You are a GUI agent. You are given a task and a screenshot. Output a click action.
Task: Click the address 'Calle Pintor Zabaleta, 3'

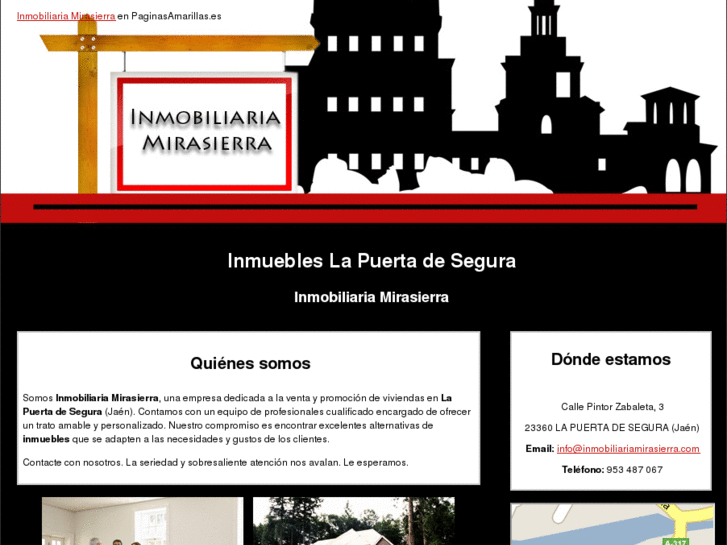612,407
